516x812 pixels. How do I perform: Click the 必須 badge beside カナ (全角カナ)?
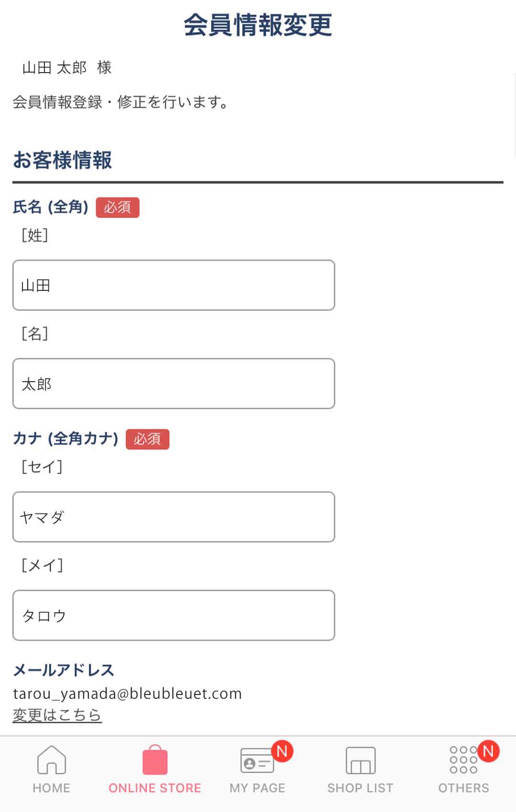tap(148, 439)
